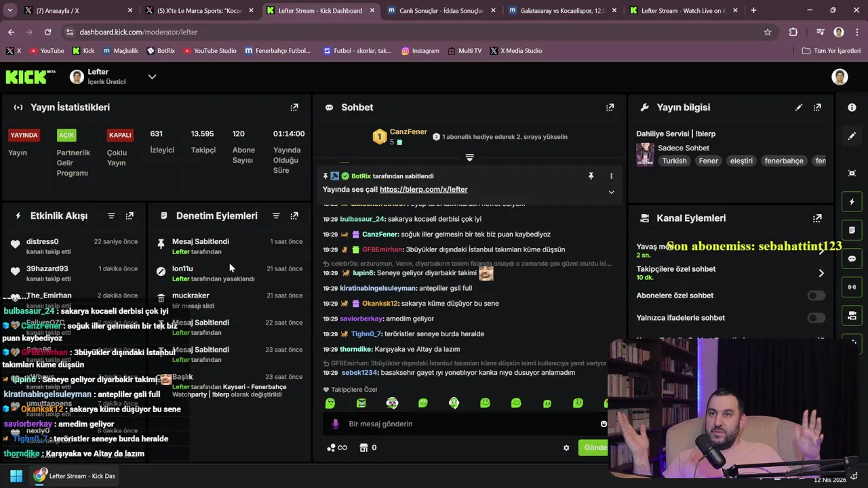Open the pinned message three-dot menu
This screenshot has height=488, width=868.
611,176
